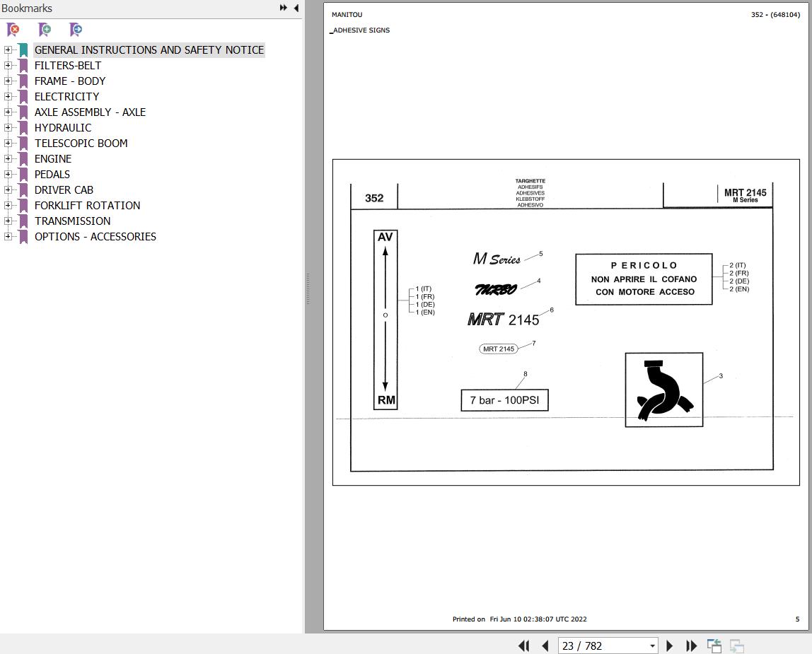Click the bookmark icon beside TRANSMISSION
Screen dimensions: 812x654
click(23, 221)
